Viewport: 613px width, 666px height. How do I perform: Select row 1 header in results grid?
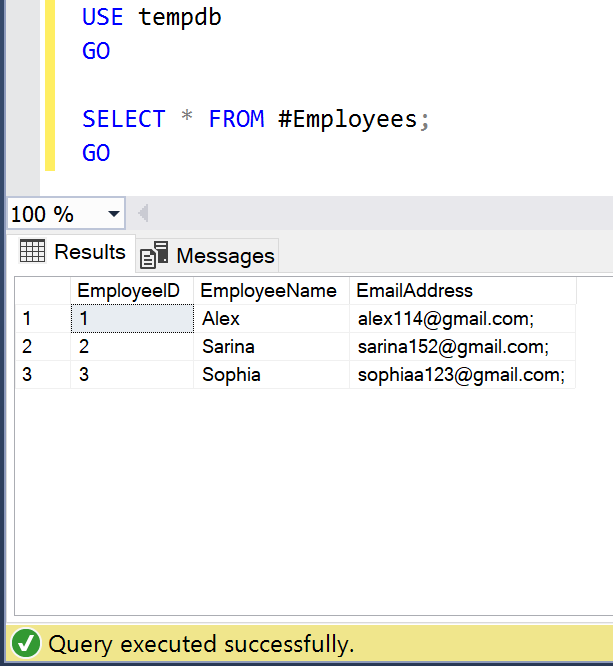42,319
